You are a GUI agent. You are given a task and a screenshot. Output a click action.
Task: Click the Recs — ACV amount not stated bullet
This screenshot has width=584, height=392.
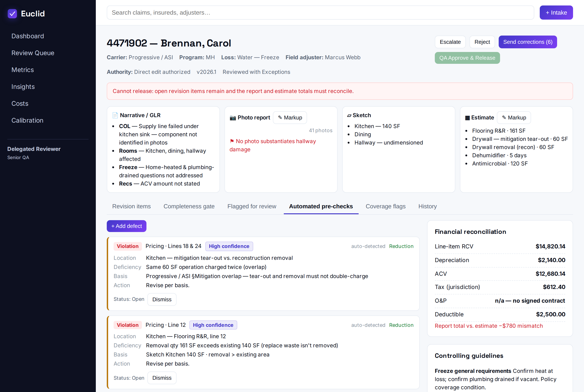pos(159,183)
